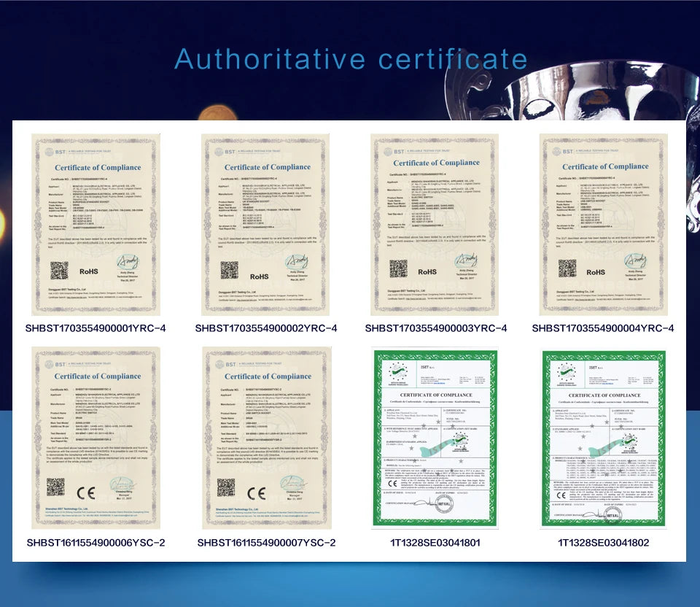Screen dimensions: 700x607
Task: Open the green certificate 1T1328SE03041801
Action: click(435, 439)
